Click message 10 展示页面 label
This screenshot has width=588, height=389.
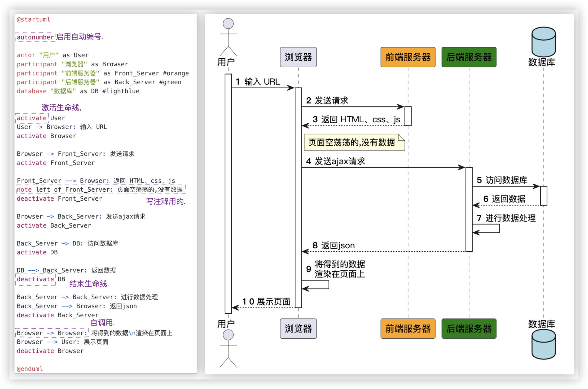(266, 301)
